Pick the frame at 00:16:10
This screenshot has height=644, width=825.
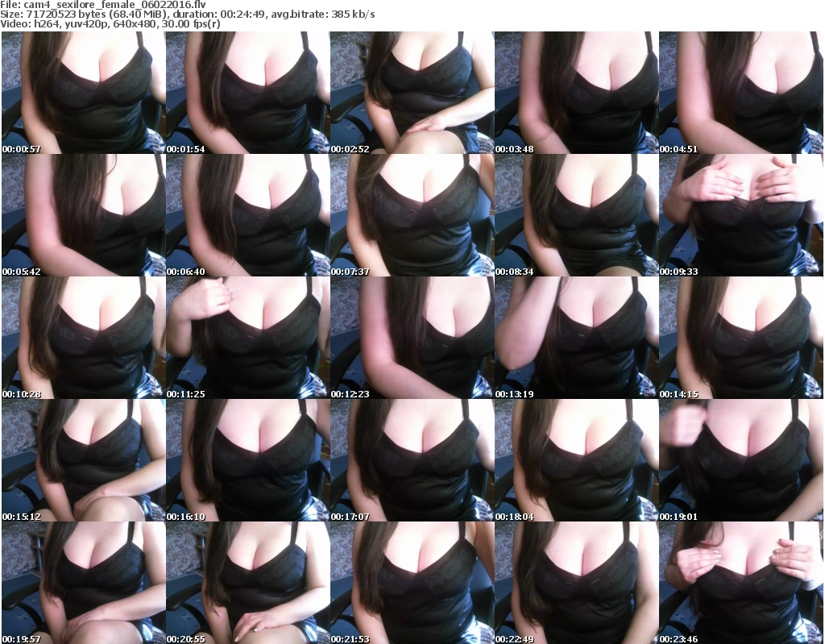click(248, 460)
